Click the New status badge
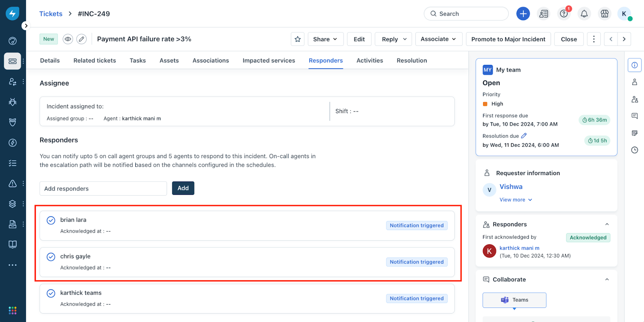The width and height of the screenshot is (644, 322). click(49, 39)
